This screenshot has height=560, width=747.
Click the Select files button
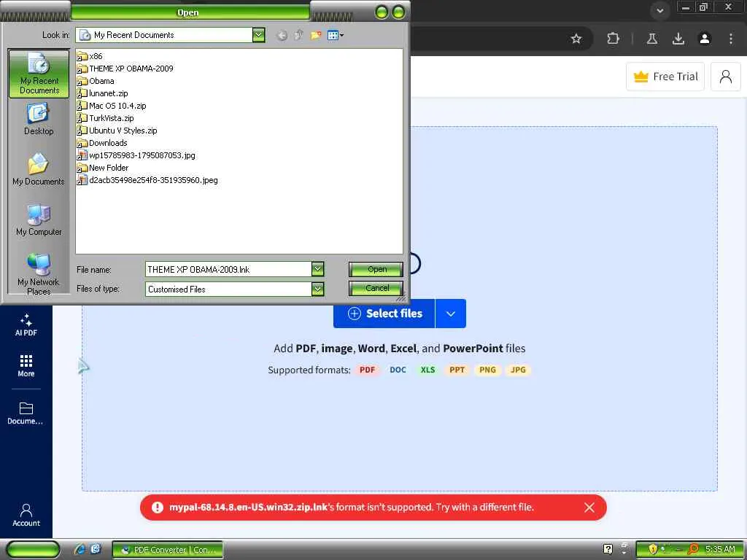(384, 314)
